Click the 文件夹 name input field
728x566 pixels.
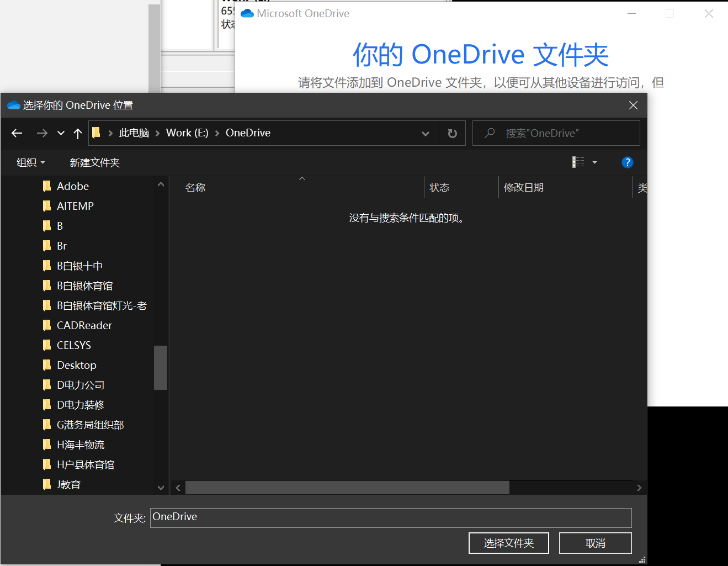(x=391, y=517)
